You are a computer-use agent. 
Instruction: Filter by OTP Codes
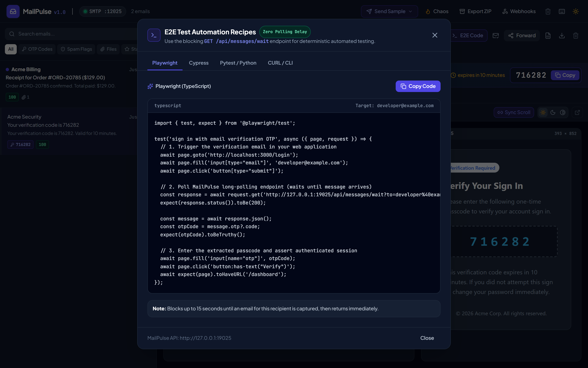coord(37,49)
